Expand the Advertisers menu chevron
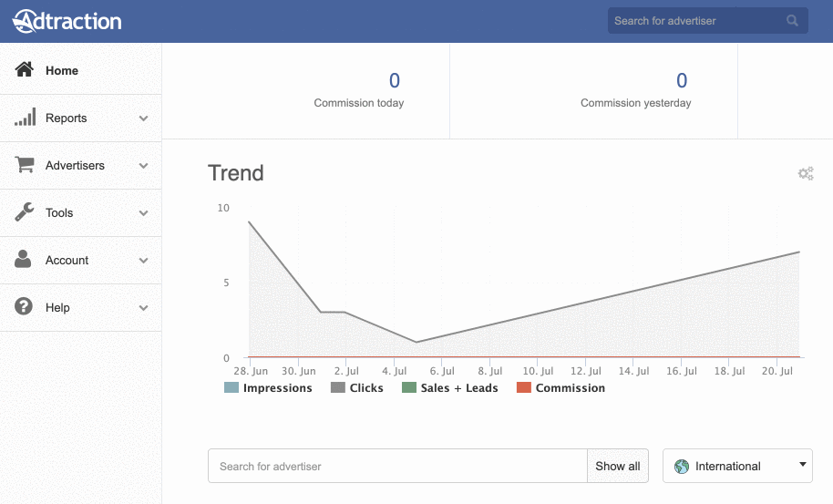The width and height of the screenshot is (833, 504). pos(143,166)
